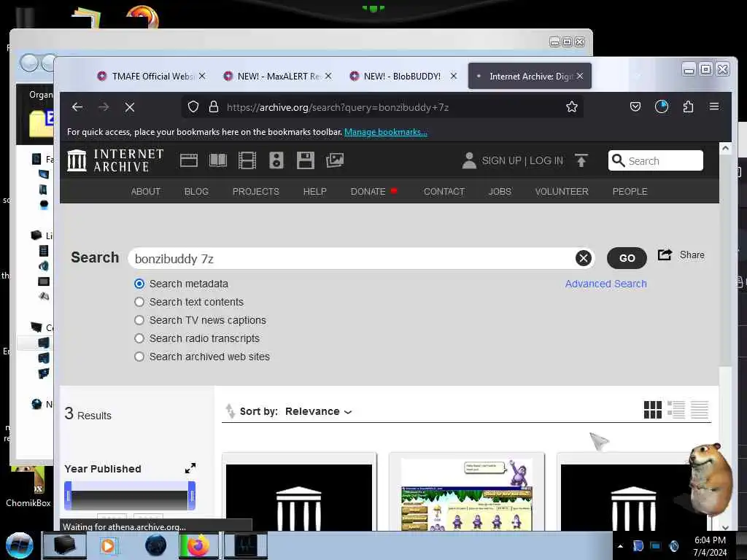The width and height of the screenshot is (747, 560).
Task: Stop loading the page with the X button
Action: 130,107
